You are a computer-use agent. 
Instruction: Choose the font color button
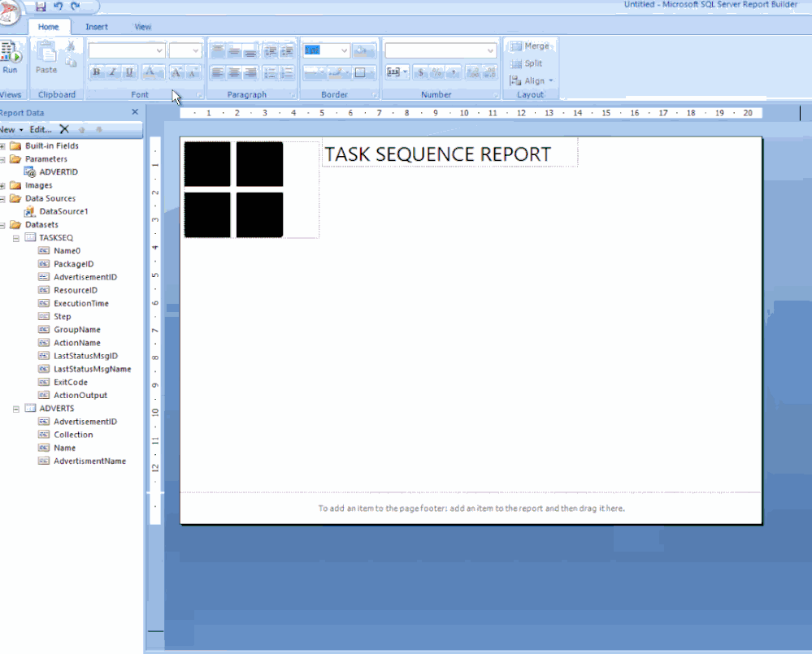point(152,72)
